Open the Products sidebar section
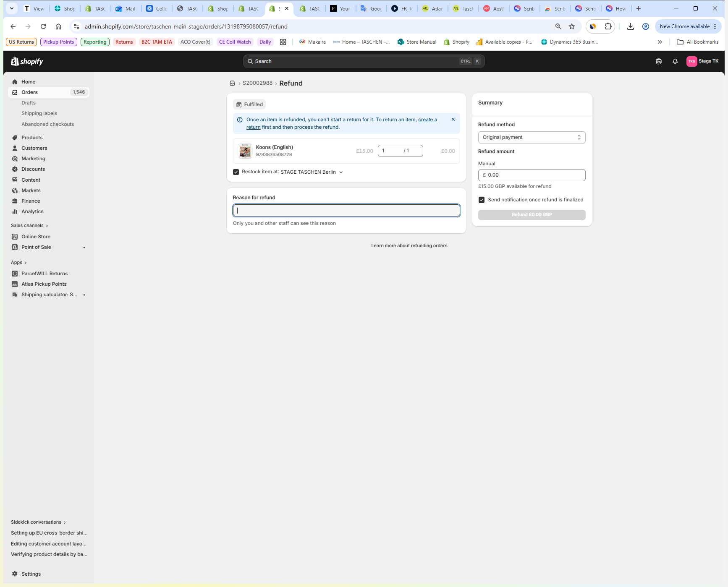Screen dimensions: 728x587 [x=32, y=138]
